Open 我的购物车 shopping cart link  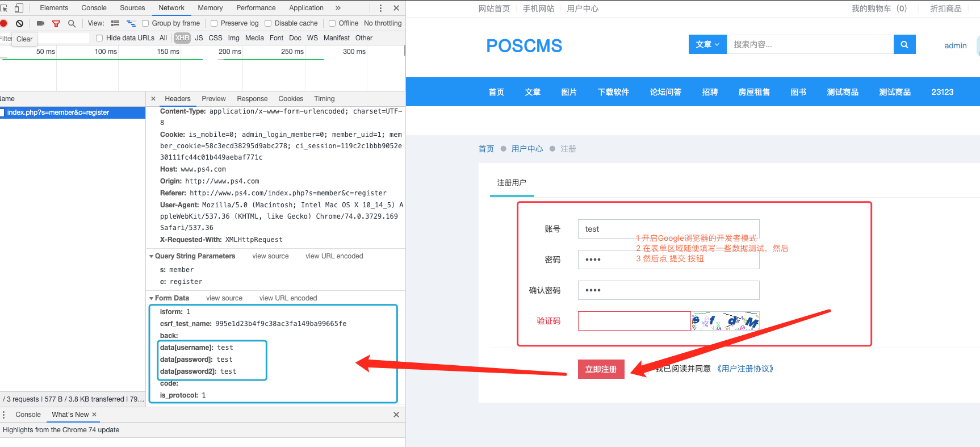pos(879,9)
